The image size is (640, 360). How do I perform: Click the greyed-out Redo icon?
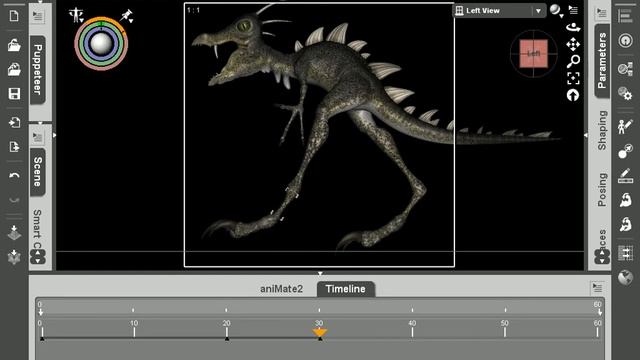point(14,200)
